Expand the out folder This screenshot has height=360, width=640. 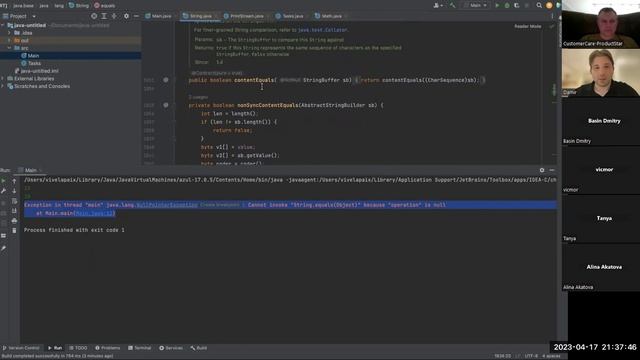pos(9,40)
